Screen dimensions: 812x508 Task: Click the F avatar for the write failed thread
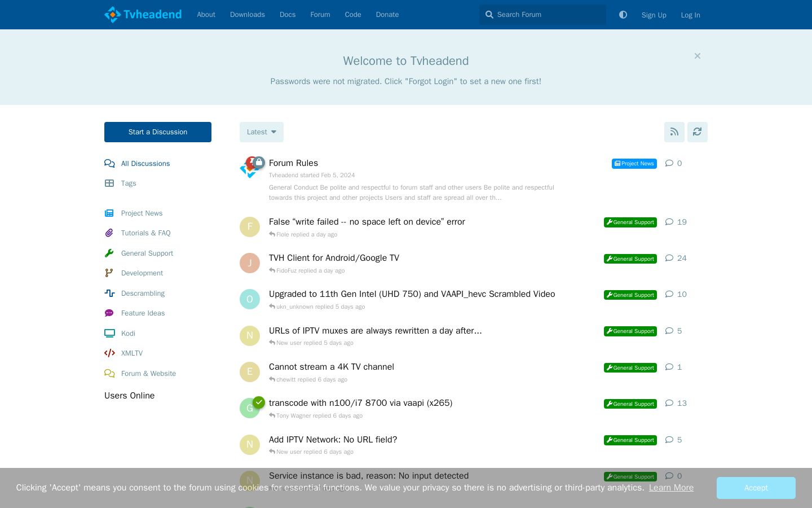click(x=250, y=227)
